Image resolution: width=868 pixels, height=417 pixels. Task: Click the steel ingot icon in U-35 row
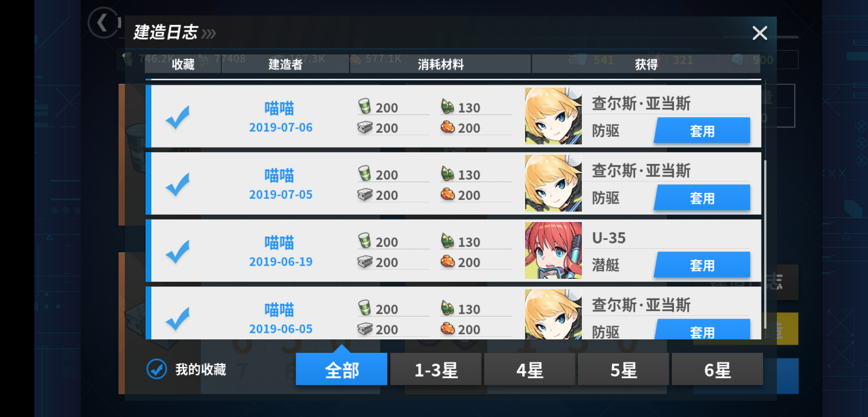pyautogui.click(x=364, y=261)
